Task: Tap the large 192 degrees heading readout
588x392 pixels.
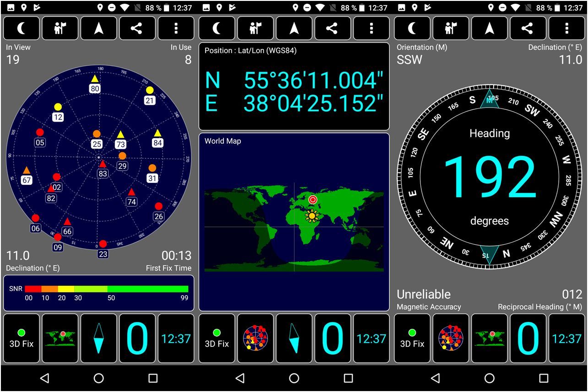Action: [490, 177]
